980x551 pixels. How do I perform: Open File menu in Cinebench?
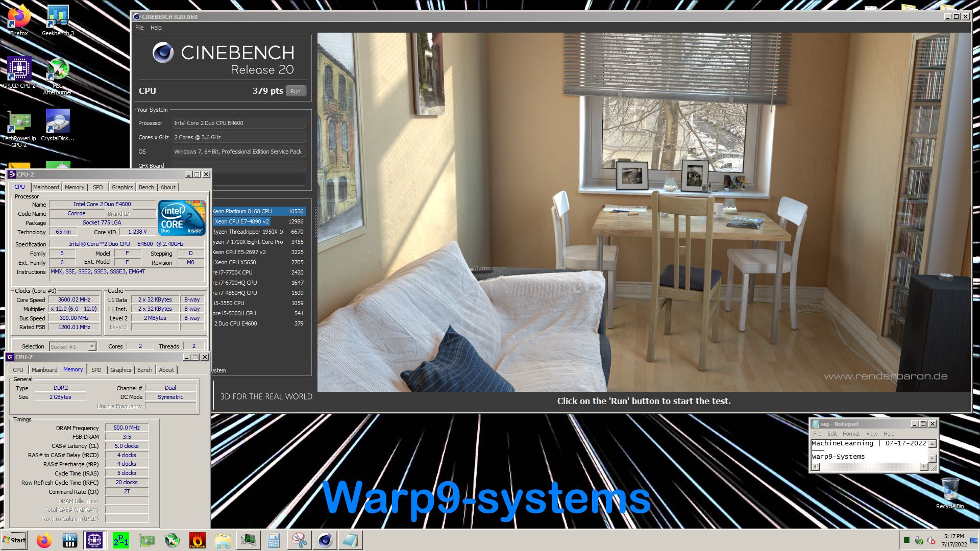point(139,28)
